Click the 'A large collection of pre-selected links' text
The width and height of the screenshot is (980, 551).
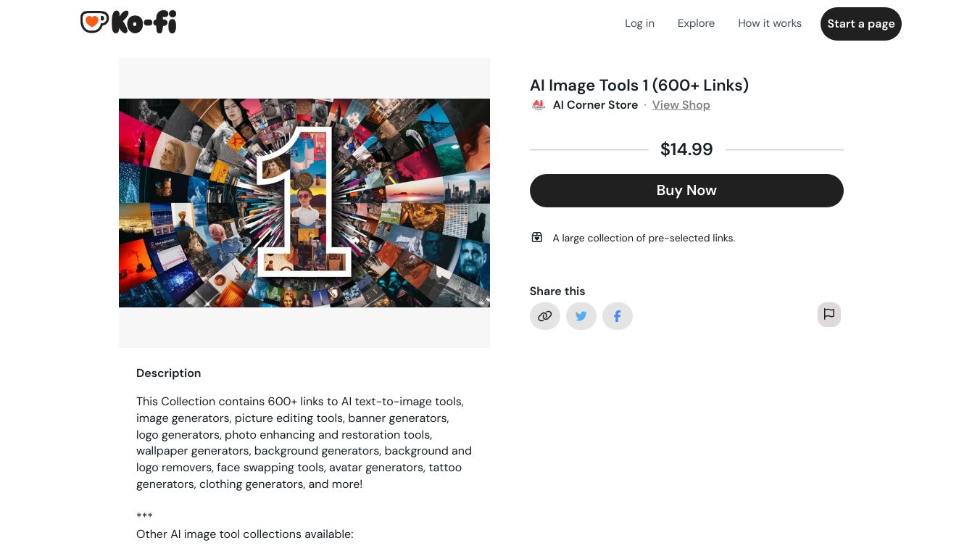[644, 238]
